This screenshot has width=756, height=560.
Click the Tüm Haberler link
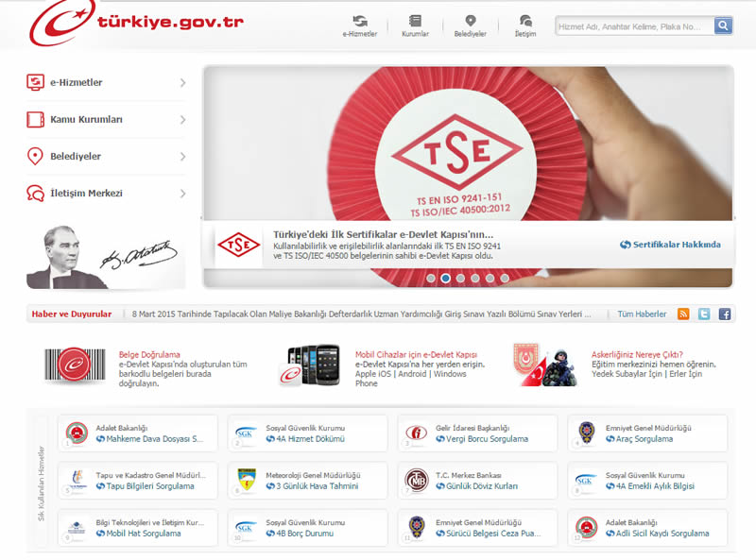pyautogui.click(x=642, y=314)
